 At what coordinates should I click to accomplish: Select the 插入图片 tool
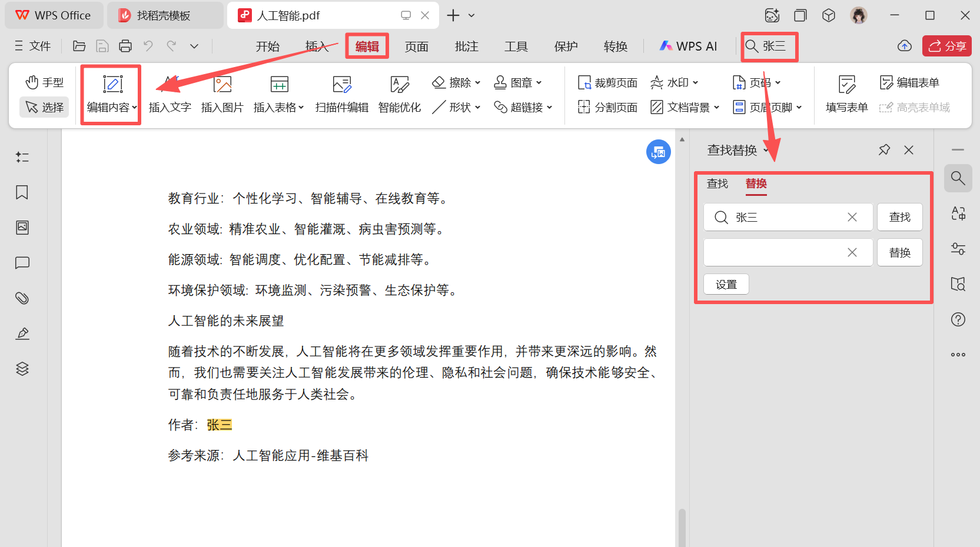tap(222, 94)
